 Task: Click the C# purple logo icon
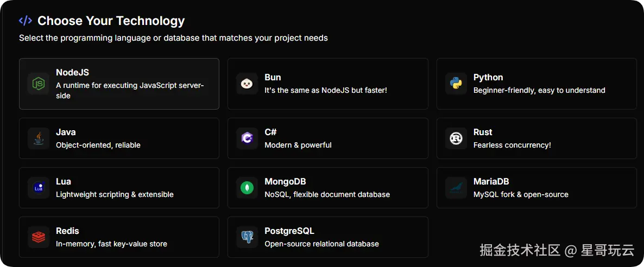point(247,138)
